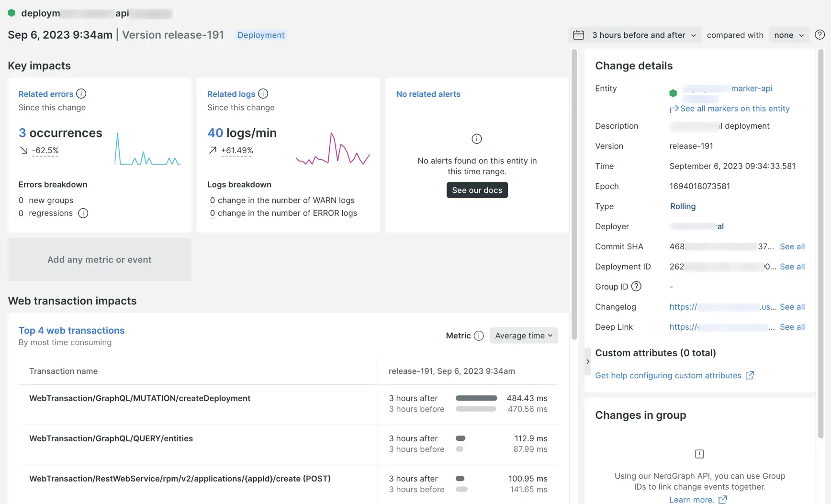Click the alert icon in Changes in group
Screen dimensions: 831x504
coord(699,454)
